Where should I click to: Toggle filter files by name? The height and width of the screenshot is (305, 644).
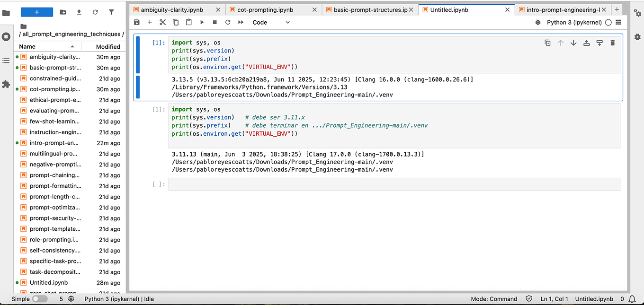click(111, 12)
